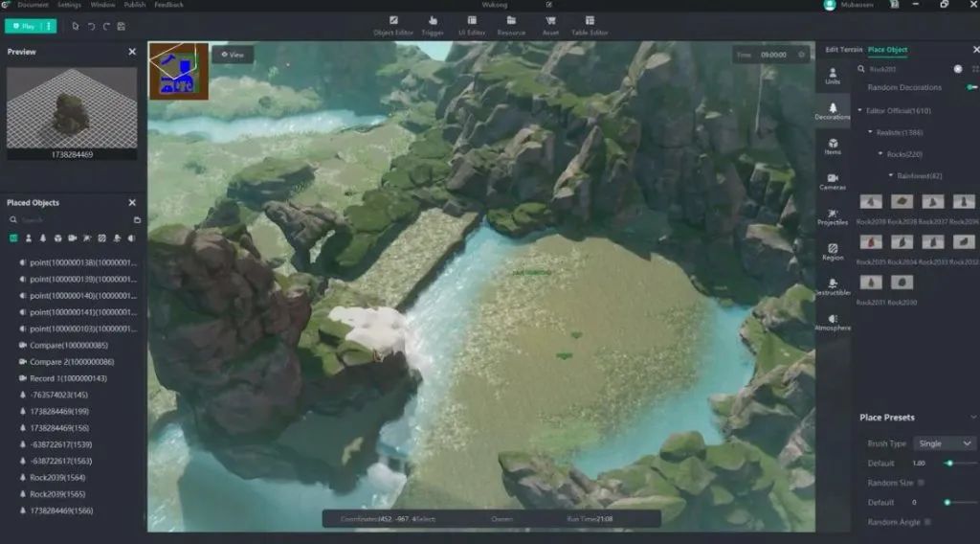
Task: Open the UI Editor
Action: pyautogui.click(x=473, y=25)
